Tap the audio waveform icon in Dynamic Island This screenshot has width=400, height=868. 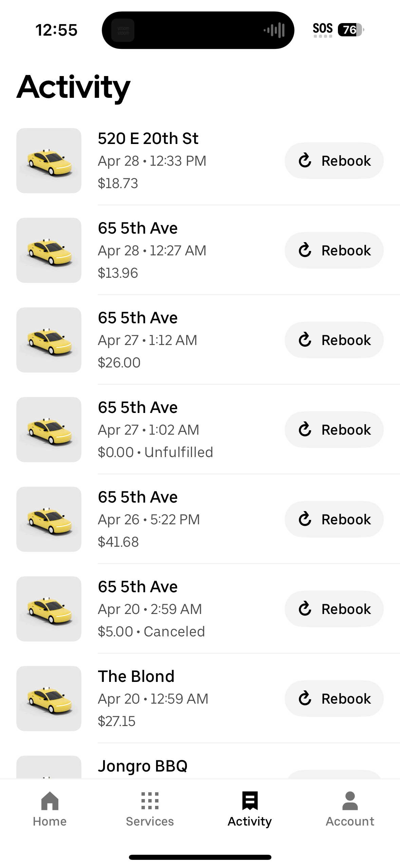pos(274,30)
